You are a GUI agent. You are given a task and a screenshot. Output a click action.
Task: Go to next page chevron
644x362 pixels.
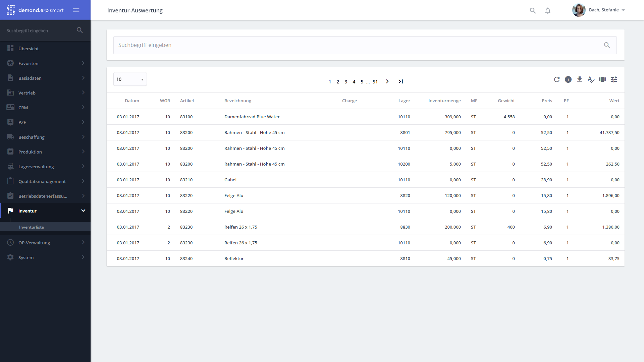click(x=387, y=81)
